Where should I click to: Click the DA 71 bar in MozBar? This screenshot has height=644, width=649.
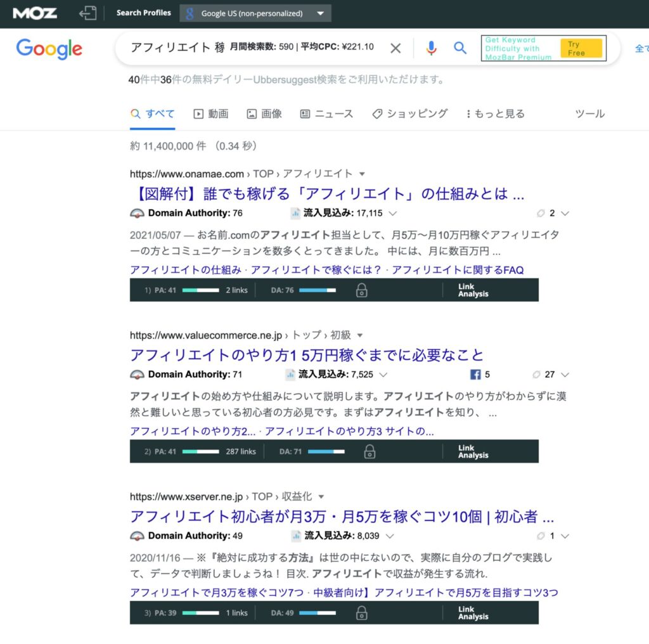pos(326,451)
